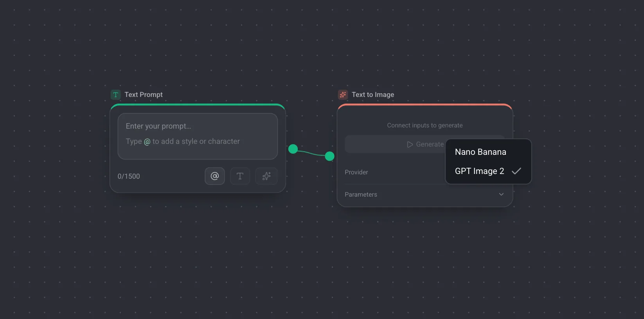The height and width of the screenshot is (319, 644).
Task: Click the T text format button
Action: click(x=240, y=176)
